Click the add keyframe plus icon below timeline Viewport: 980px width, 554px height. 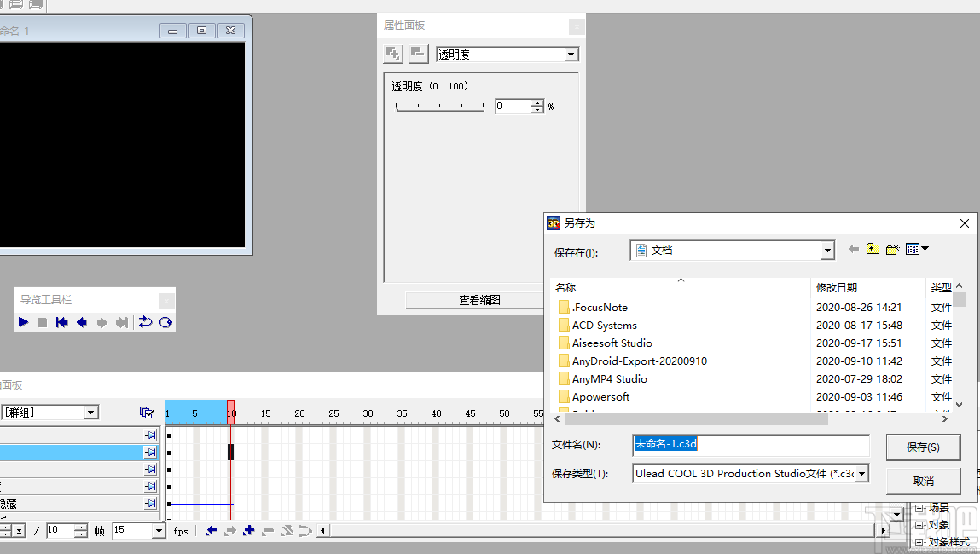pyautogui.click(x=249, y=530)
